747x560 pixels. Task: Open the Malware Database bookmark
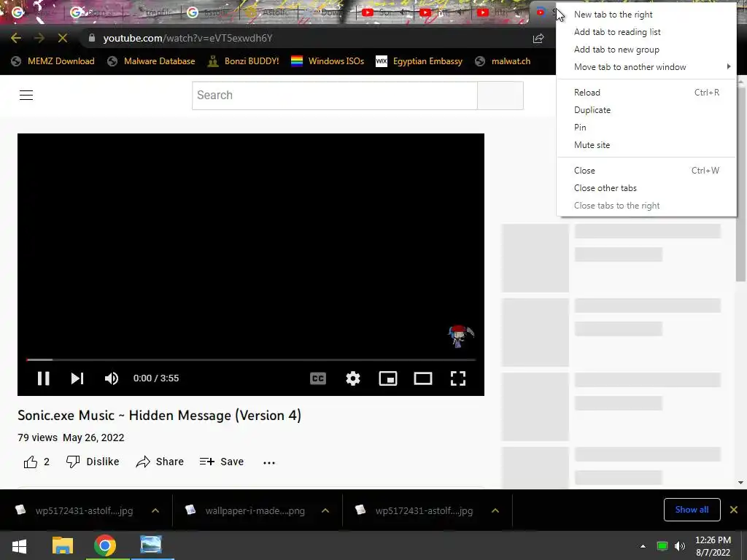(152, 61)
